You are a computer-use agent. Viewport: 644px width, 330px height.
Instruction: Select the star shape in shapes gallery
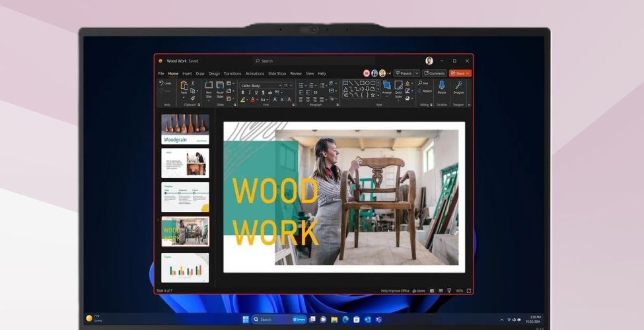point(373,95)
